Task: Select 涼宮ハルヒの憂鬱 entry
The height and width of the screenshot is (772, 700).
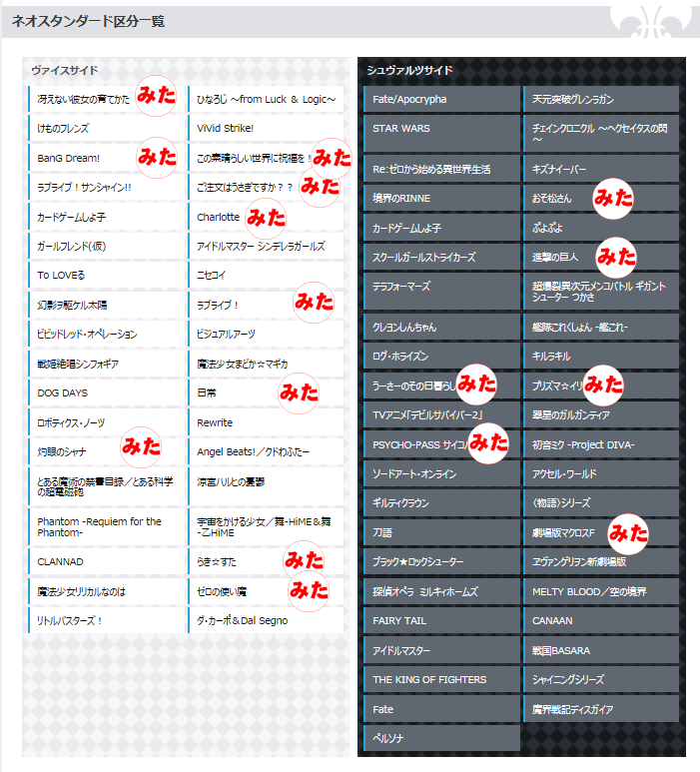Action: click(x=266, y=486)
